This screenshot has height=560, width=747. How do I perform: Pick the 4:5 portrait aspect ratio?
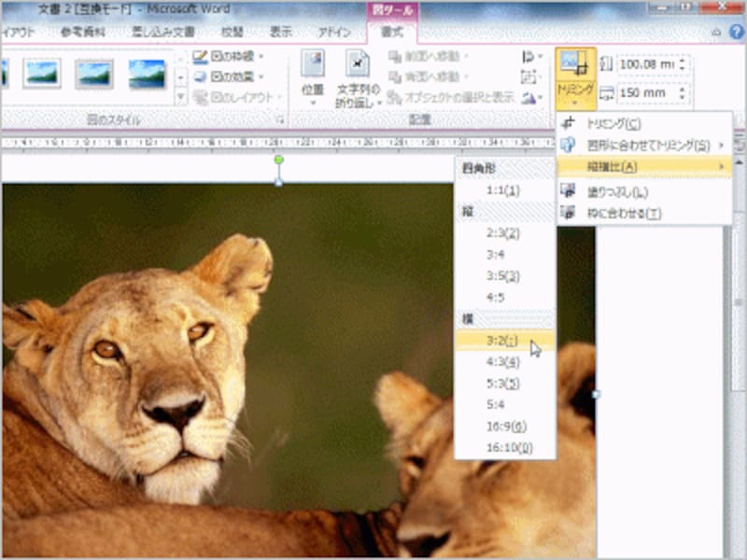click(x=505, y=298)
